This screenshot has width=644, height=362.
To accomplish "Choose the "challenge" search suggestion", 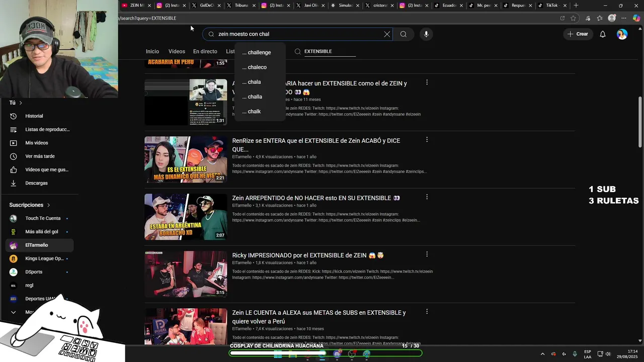I will point(260,52).
